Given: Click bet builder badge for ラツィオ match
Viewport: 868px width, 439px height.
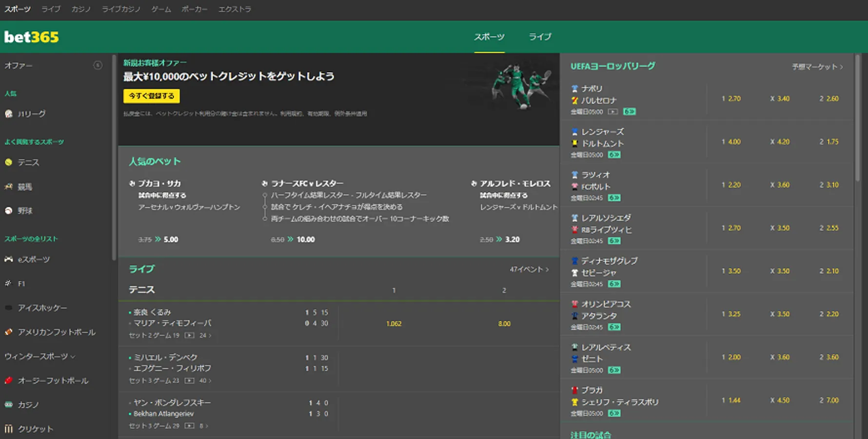Looking at the screenshot, I should click(x=614, y=198).
